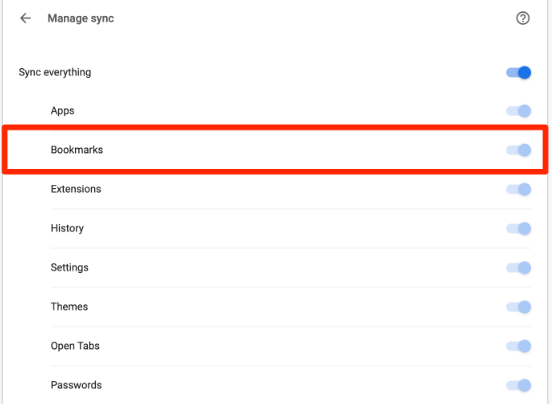Toggle the Bookmarks sync switch
Image resolution: width=552 pixels, height=404 pixels.
tap(519, 150)
